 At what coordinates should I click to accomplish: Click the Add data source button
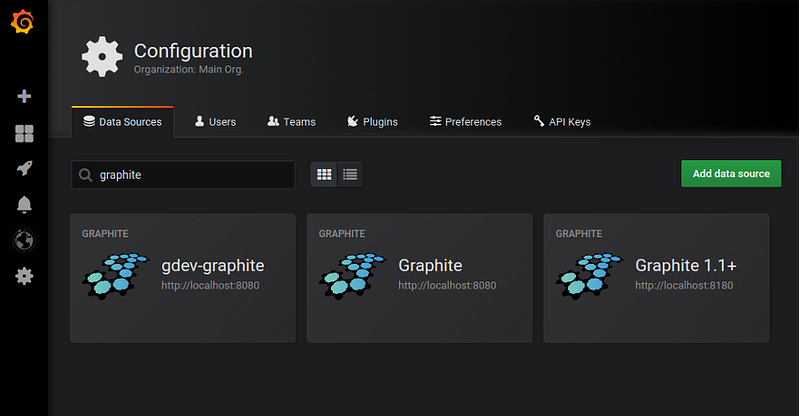point(731,173)
